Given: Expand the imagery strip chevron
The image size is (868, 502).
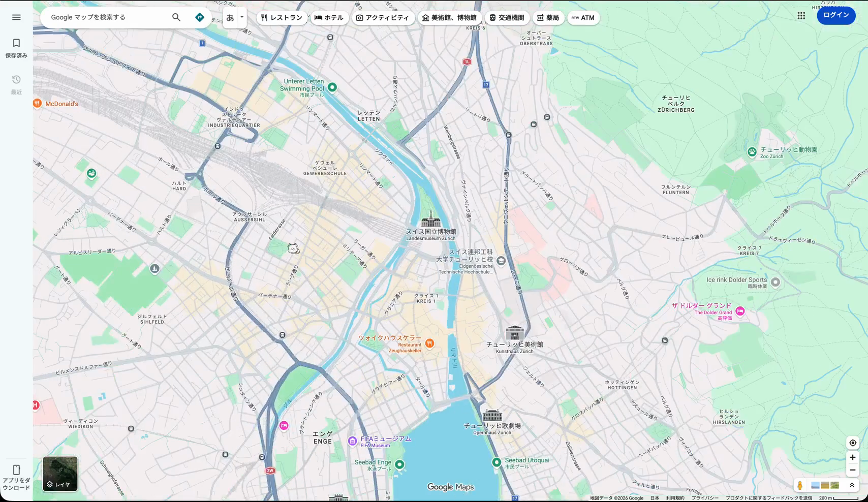Looking at the screenshot, I should tap(852, 486).
